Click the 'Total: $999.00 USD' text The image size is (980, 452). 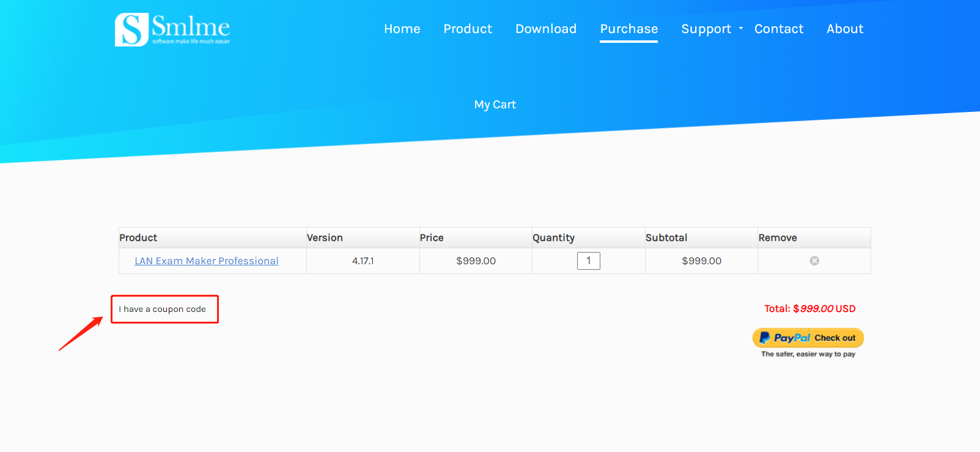(x=810, y=309)
